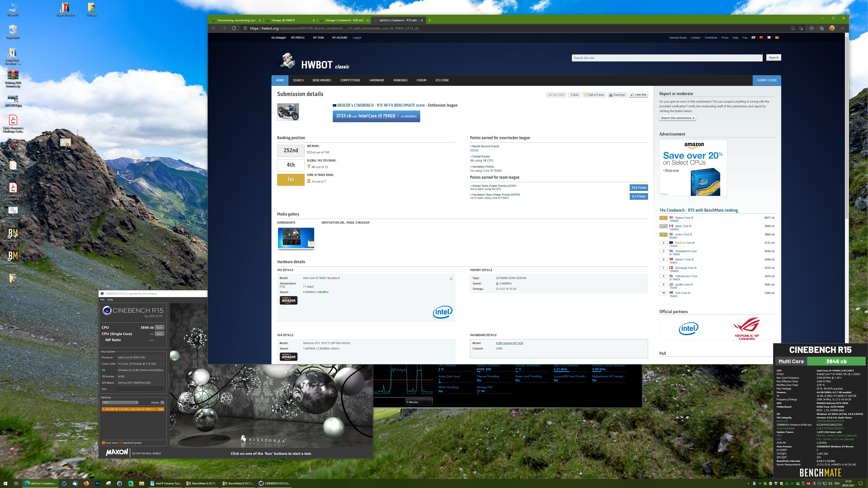The width and height of the screenshot is (868, 488).
Task: Open Firefox from the taskbar
Action: pos(86,483)
